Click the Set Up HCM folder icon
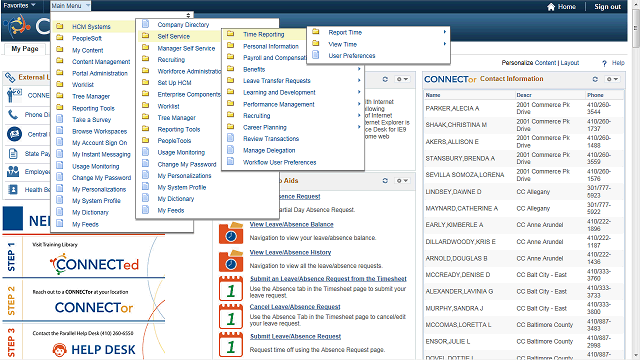Screen dimensions: 640x360 145,82
